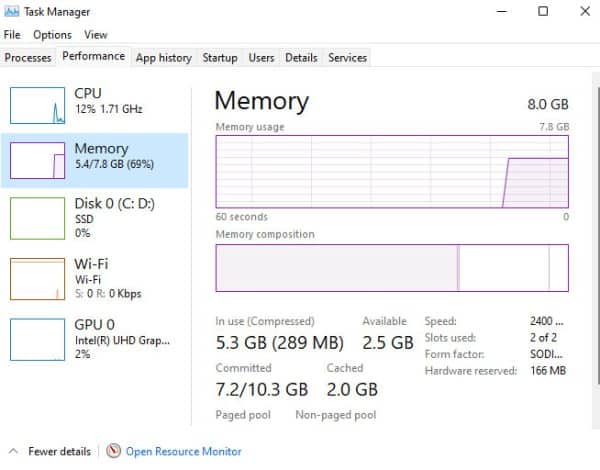Open the File menu
This screenshot has height=470, width=600.
coord(12,35)
